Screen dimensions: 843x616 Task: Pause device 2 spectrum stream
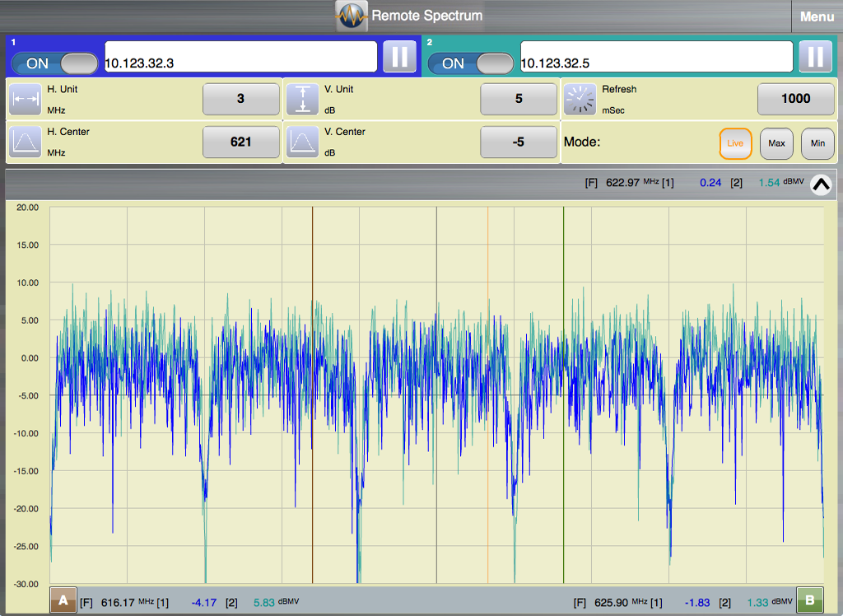click(815, 57)
